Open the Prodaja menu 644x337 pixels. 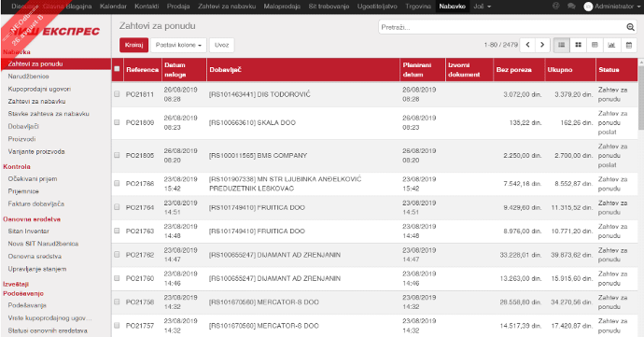[x=178, y=7]
